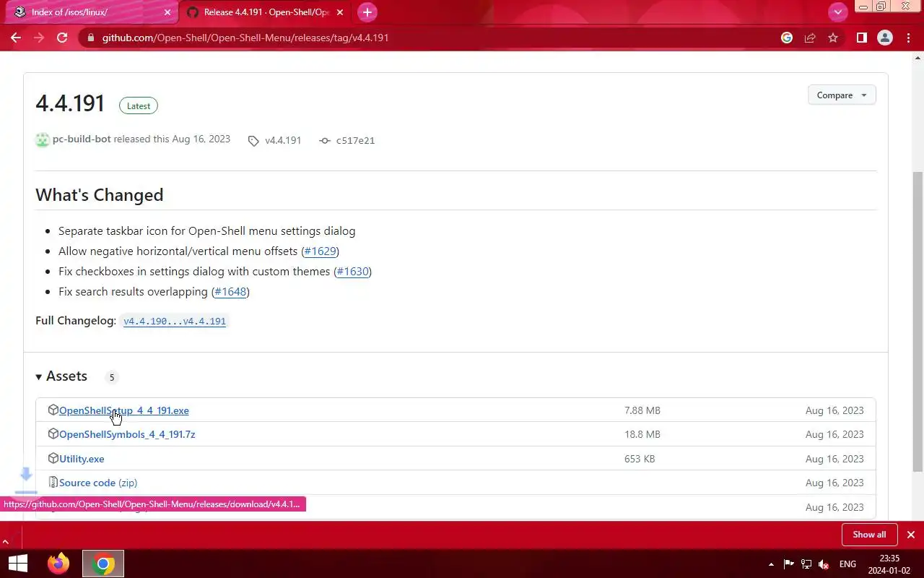
Task: Open a new browser tab
Action: coord(367,12)
